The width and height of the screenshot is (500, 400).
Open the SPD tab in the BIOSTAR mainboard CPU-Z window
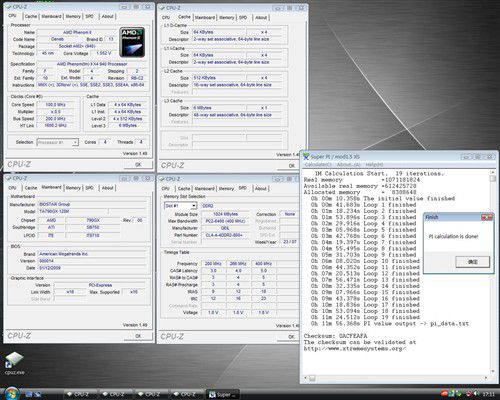click(x=89, y=188)
